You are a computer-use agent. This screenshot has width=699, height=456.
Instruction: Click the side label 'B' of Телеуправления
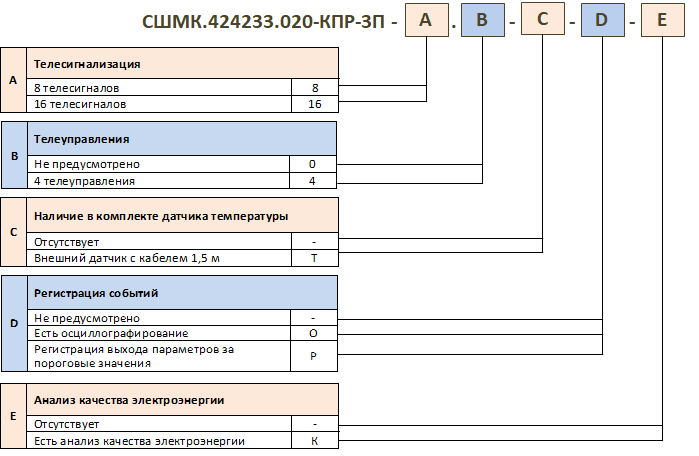(x=14, y=156)
